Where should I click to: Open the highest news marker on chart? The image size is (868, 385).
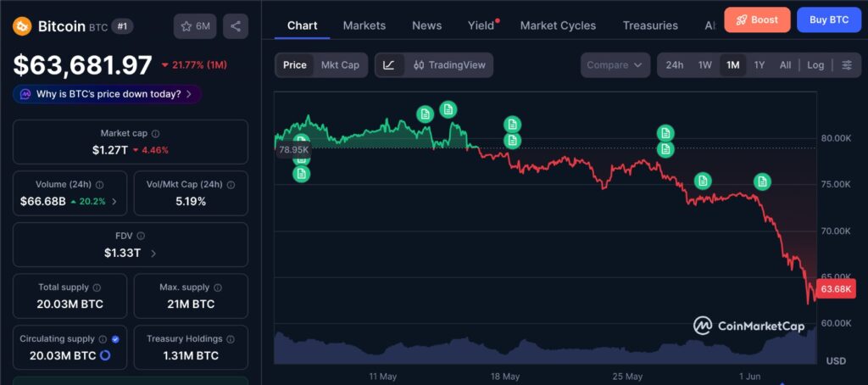point(448,109)
